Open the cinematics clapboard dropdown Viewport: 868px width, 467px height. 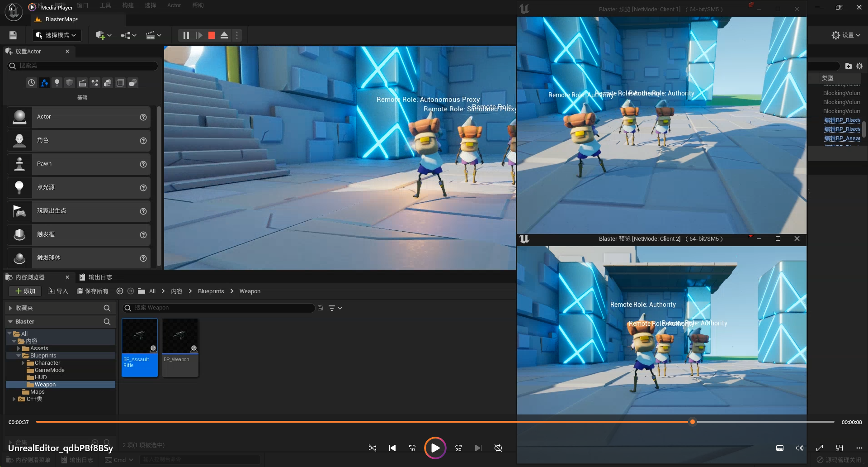point(154,35)
